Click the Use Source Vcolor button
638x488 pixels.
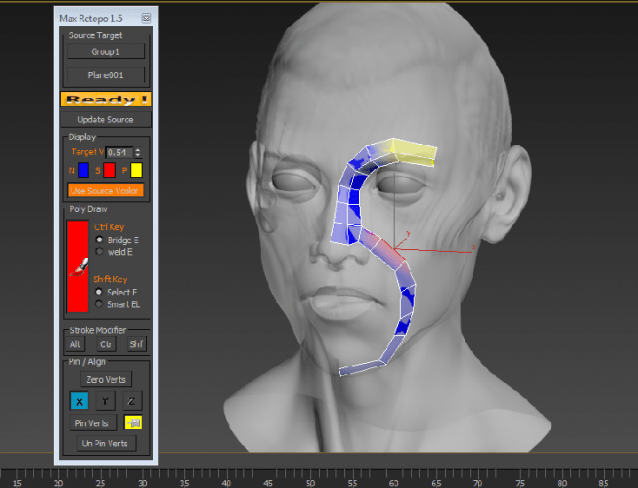(x=106, y=190)
